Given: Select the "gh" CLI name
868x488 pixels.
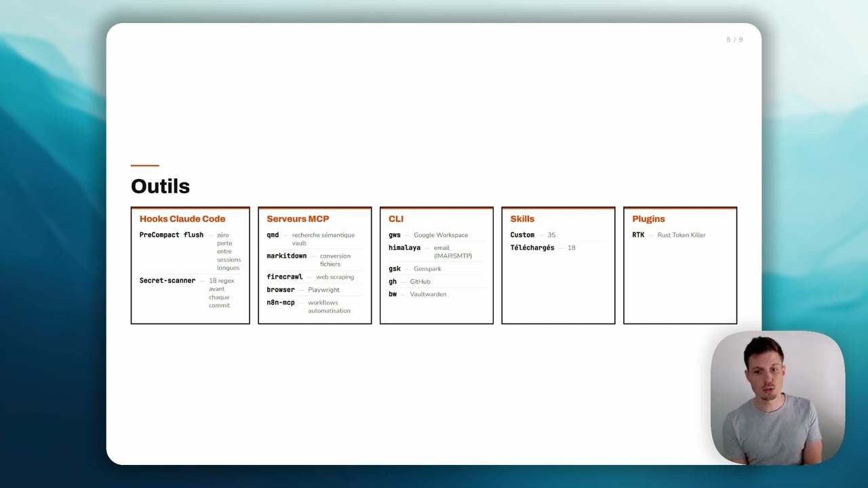Looking at the screenshot, I should tap(393, 282).
